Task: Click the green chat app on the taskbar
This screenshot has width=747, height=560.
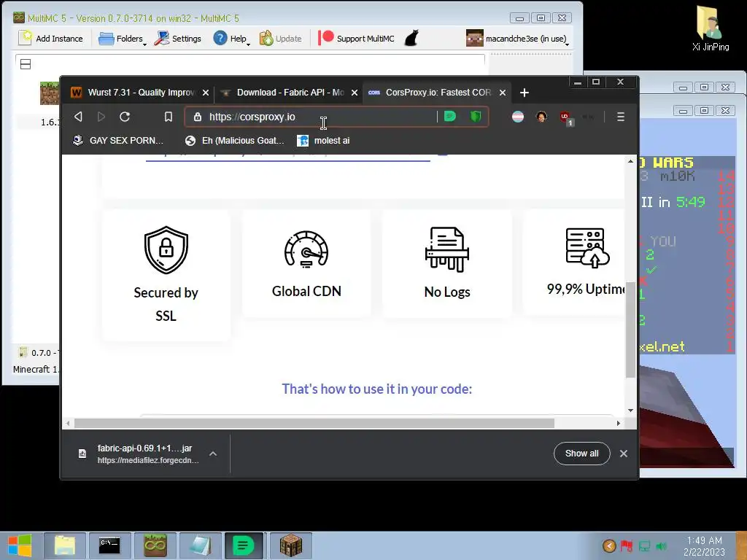Action: (244, 545)
